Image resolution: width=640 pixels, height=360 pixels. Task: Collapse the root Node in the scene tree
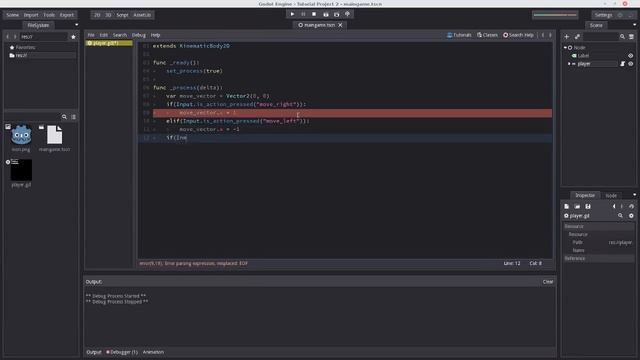click(x=565, y=47)
